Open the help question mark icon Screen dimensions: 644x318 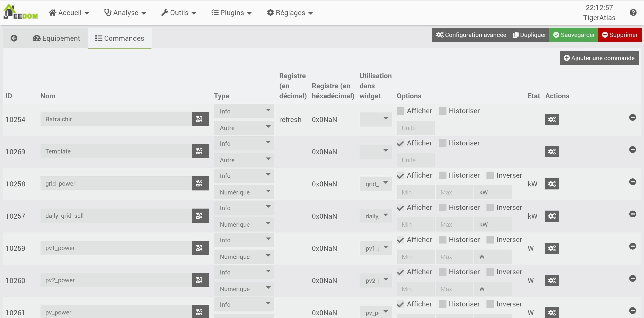pyautogui.click(x=633, y=13)
